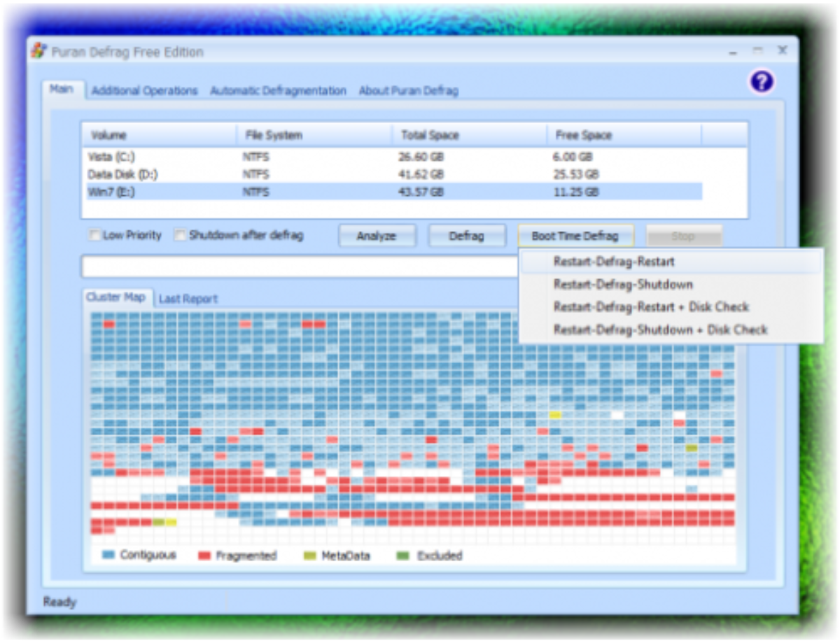This screenshot has height=643, width=840.
Task: Switch to the Main tab
Action: point(62,90)
